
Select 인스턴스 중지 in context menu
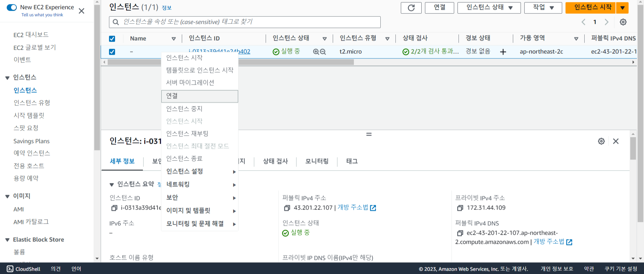coord(200,109)
